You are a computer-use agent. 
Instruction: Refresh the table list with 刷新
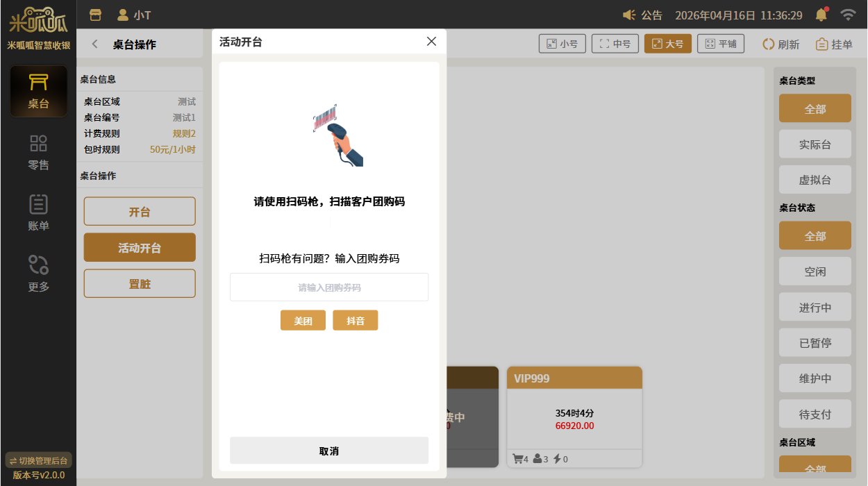781,44
